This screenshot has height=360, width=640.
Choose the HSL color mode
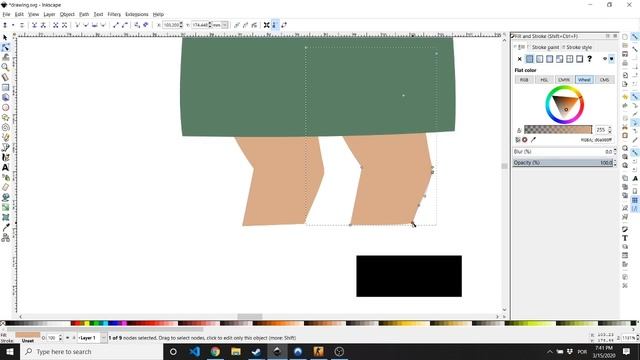[x=544, y=80]
